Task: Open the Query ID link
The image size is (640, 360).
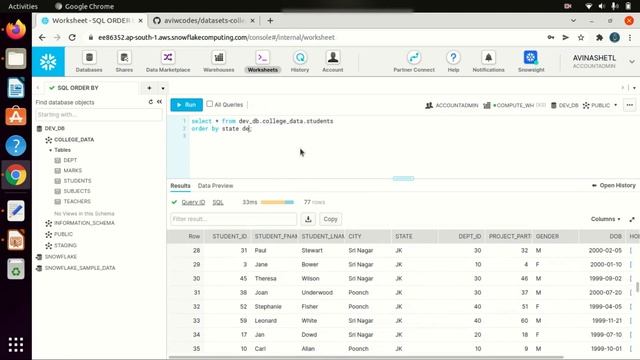Action: click(193, 202)
